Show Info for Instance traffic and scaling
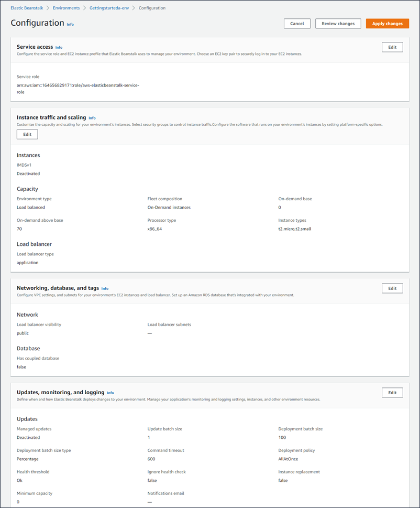This screenshot has width=420, height=508. click(x=92, y=118)
